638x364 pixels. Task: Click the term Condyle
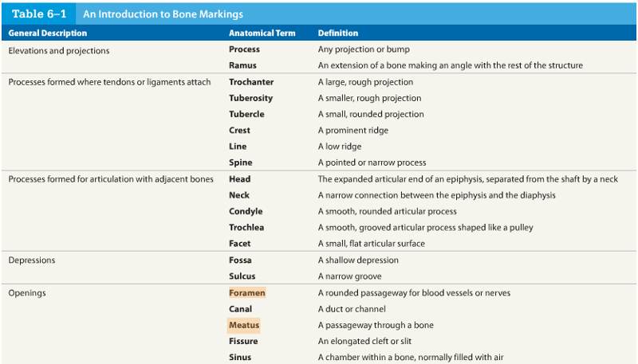(246, 212)
